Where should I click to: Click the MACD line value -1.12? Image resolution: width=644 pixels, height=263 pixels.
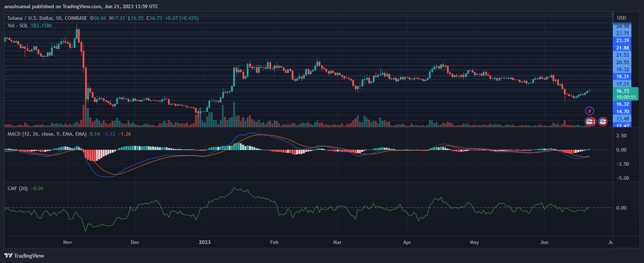(x=109, y=134)
